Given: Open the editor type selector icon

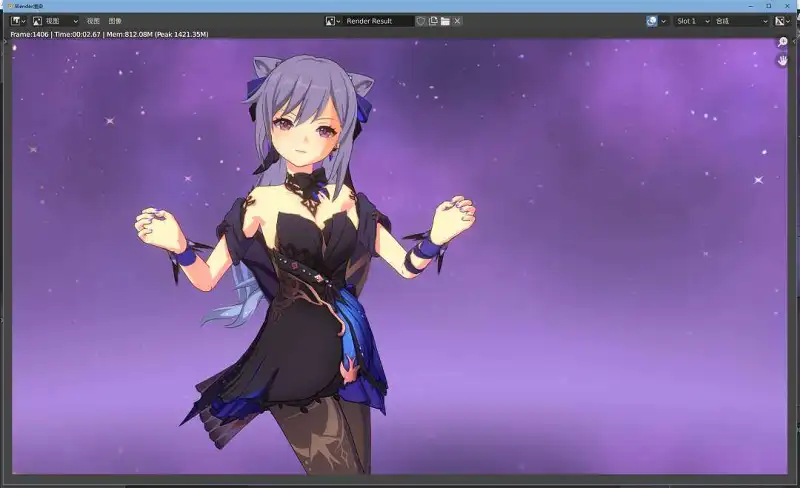Looking at the screenshot, I should [x=18, y=21].
